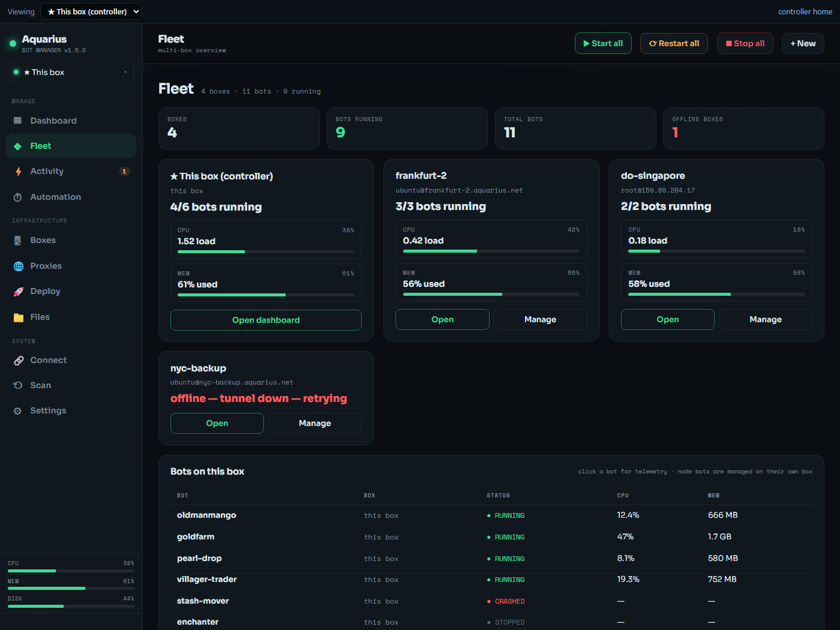Viewport: 840px width, 630px height.
Task: Open Connect in System section
Action: [x=71, y=360]
